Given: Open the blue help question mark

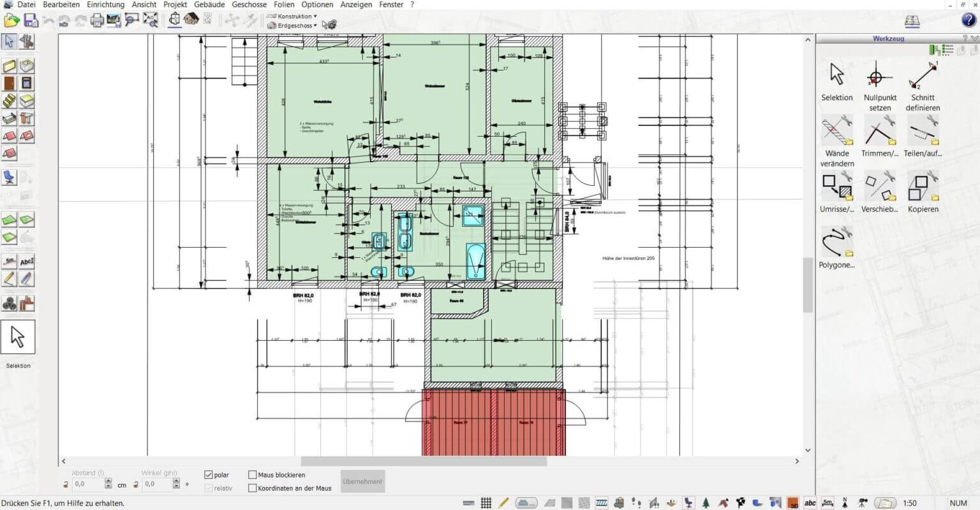Looking at the screenshot, I should click(968, 20).
